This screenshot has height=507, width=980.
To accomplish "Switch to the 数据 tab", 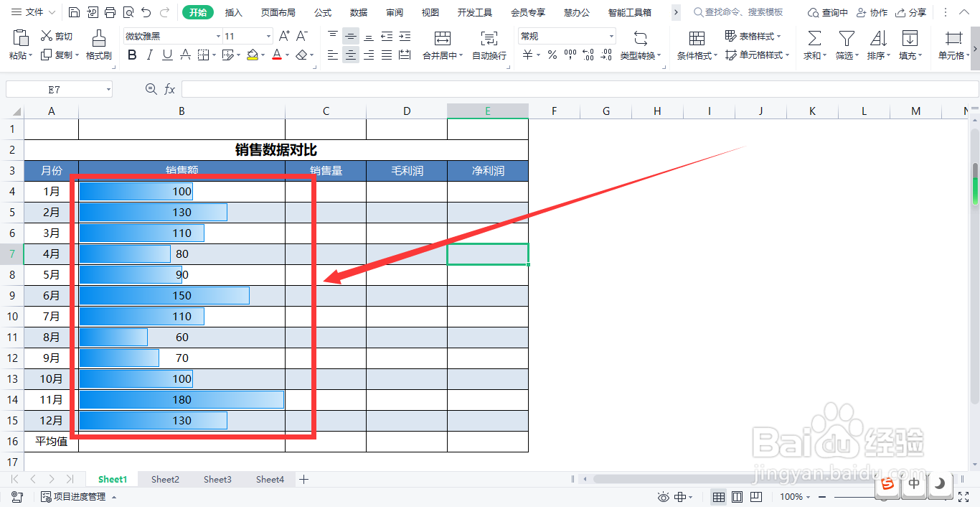I will click(359, 12).
